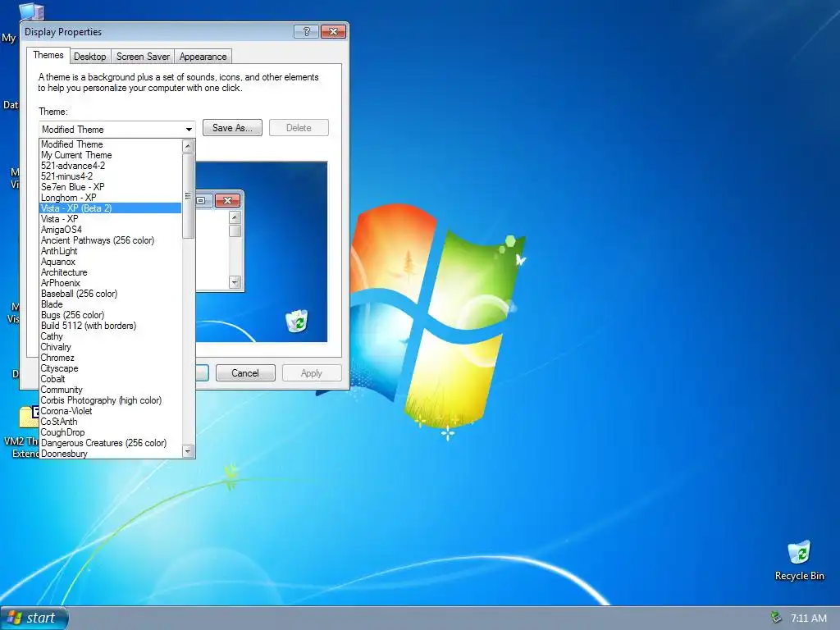Click the Apply button
840x630 pixels.
click(312, 373)
